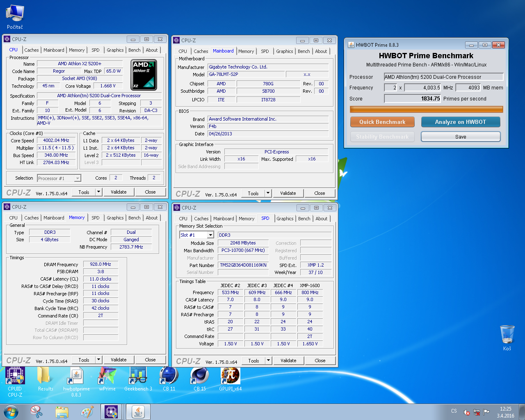
Task: Open Tools dropdown arrow in SPD tab window
Action: (268, 361)
